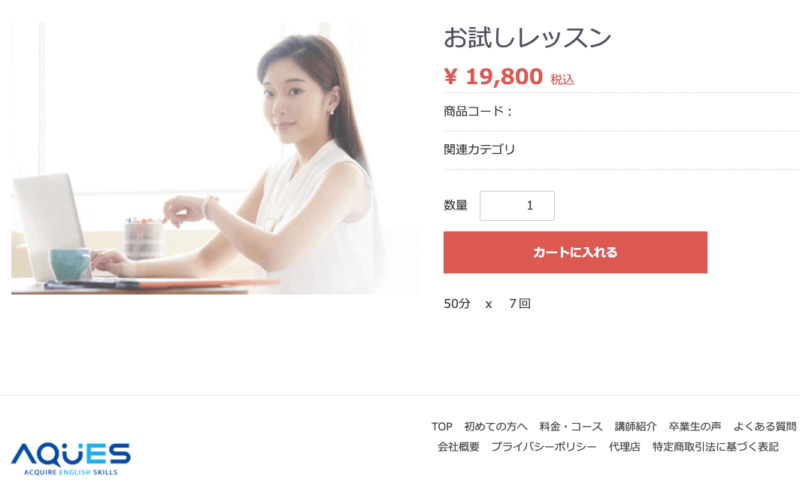The width and height of the screenshot is (800, 486).
Task: Open the TOP footer link
Action: [x=442, y=426]
